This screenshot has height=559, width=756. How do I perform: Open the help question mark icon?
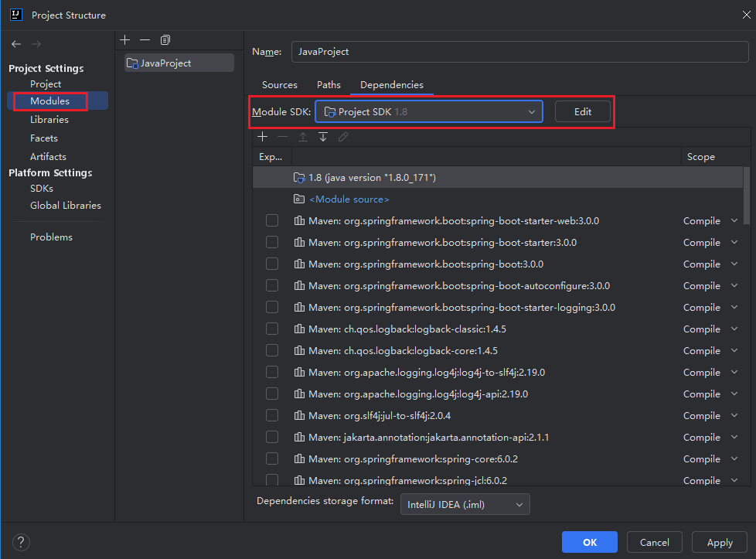click(x=22, y=542)
